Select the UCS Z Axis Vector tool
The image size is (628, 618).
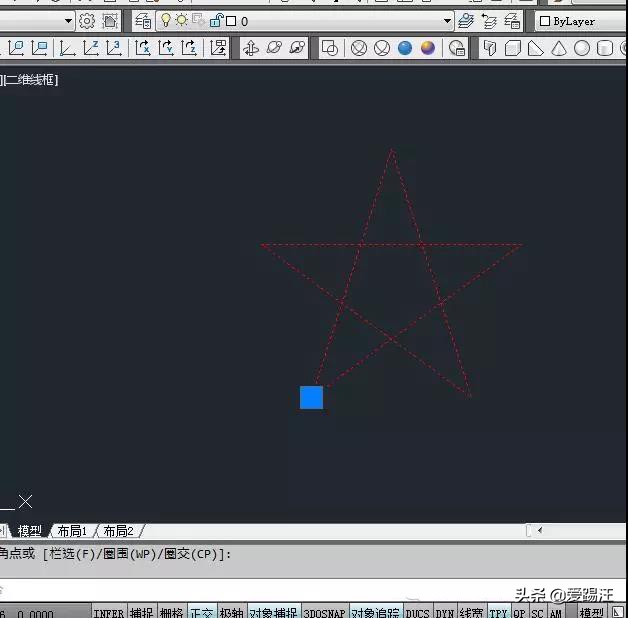91,48
